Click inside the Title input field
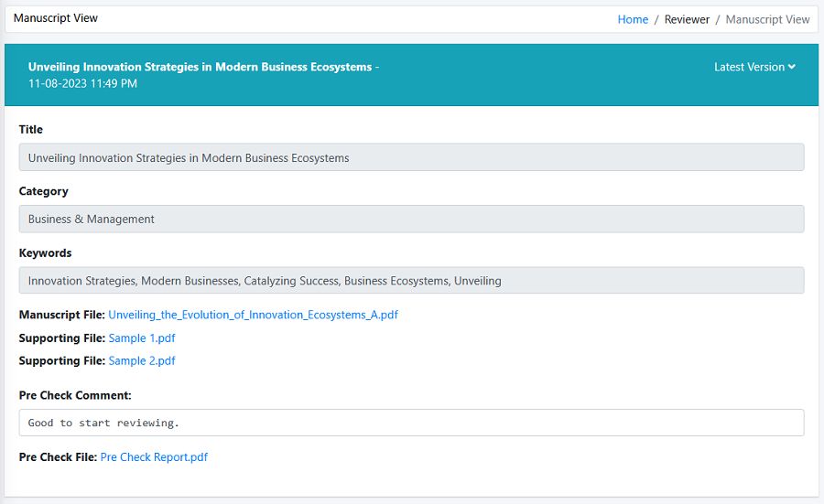Screen dimensions: 824x504 [411, 157]
